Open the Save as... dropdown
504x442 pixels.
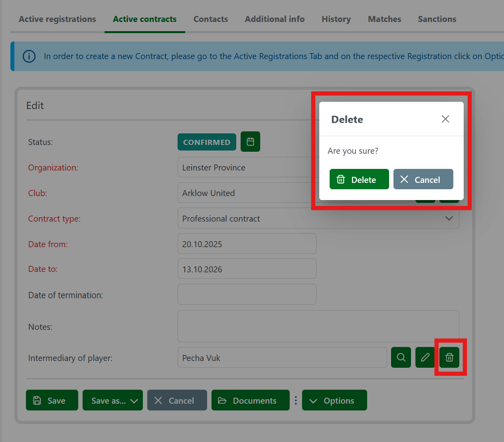click(x=113, y=400)
